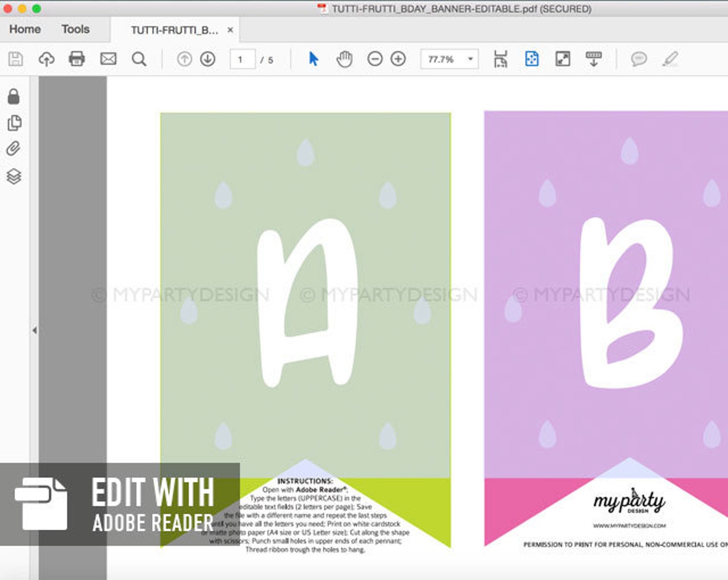This screenshot has height=580, width=728.
Task: Select the highlighter pen tool
Action: (670, 59)
